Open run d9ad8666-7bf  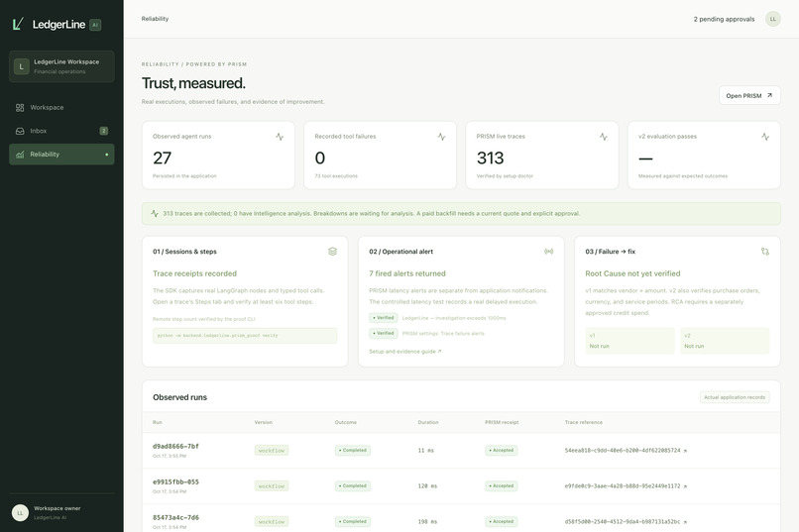pyautogui.click(x=175, y=446)
